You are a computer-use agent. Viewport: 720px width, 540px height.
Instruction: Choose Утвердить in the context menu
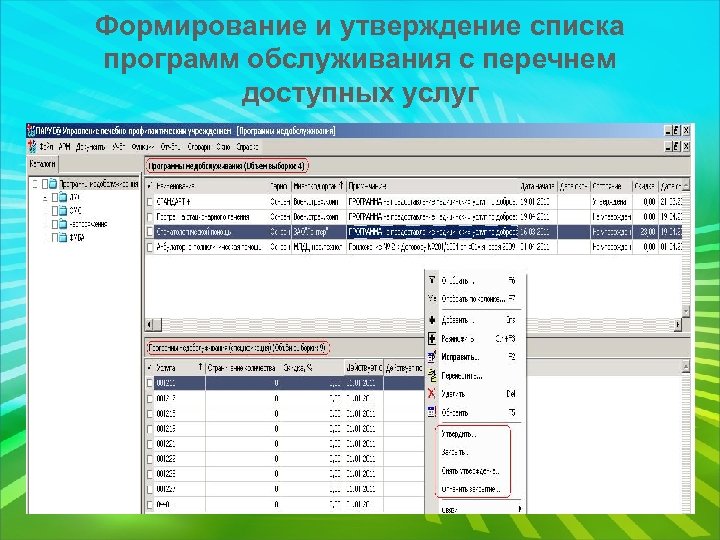[x=458, y=434]
